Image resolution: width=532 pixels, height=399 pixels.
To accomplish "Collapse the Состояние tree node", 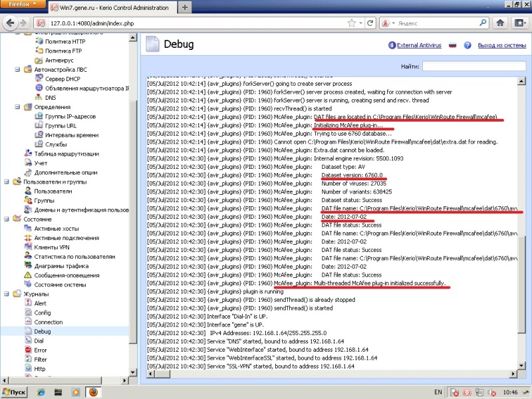I will 6,219.
